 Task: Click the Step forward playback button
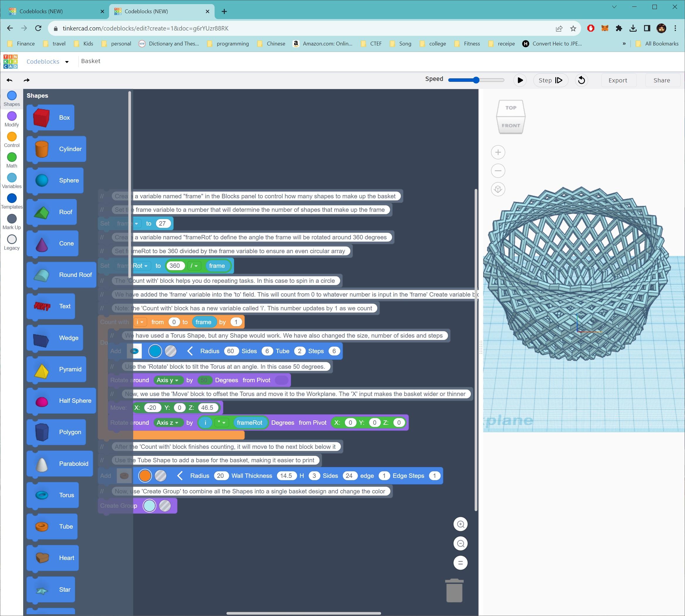click(550, 80)
